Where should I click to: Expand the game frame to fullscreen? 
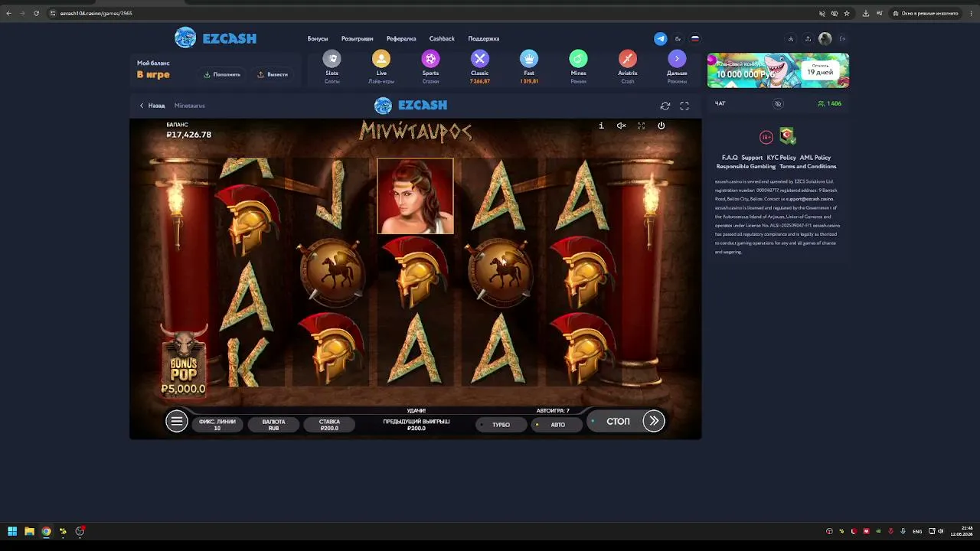coord(684,106)
